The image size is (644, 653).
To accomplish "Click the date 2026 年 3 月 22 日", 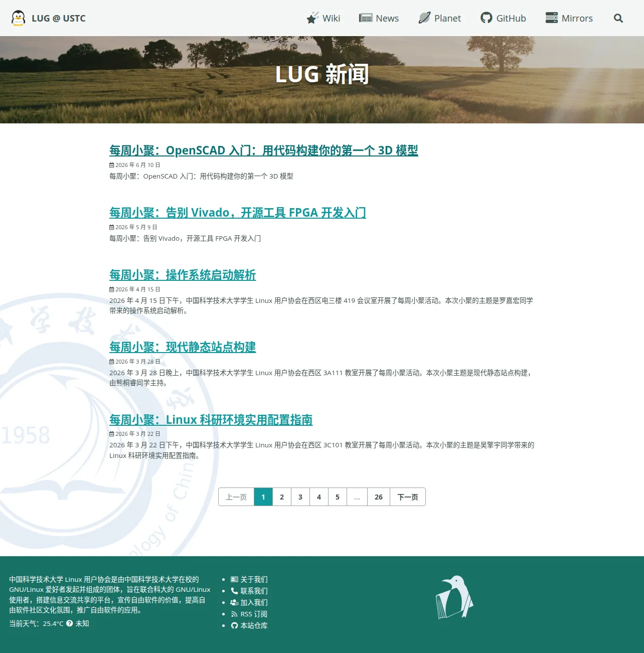I will pos(138,434).
